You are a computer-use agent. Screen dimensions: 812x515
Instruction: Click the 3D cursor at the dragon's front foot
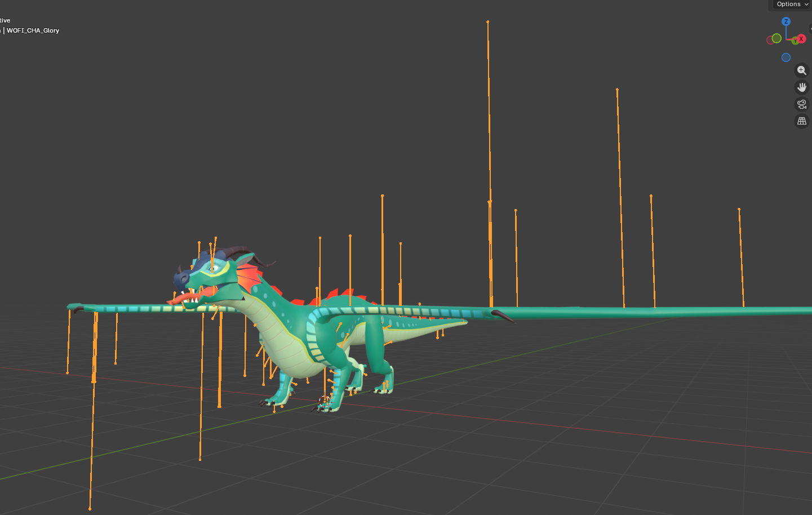coord(324,402)
